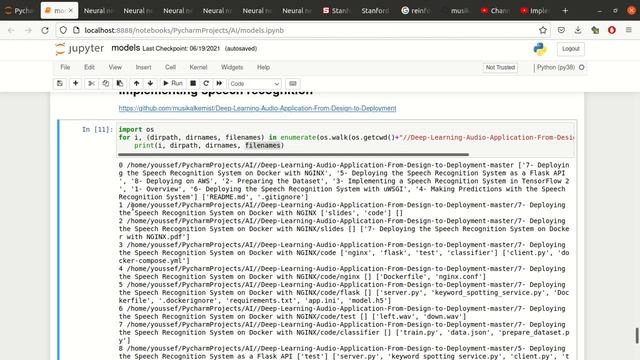
Task: Open the Help menu
Action: pos(263,67)
